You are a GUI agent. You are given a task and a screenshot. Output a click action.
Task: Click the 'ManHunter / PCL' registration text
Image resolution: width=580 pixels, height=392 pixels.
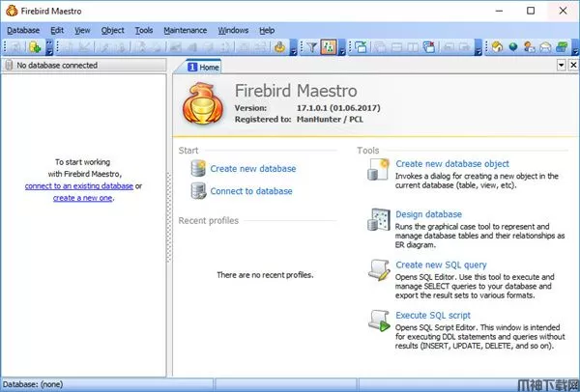pyautogui.click(x=330, y=120)
